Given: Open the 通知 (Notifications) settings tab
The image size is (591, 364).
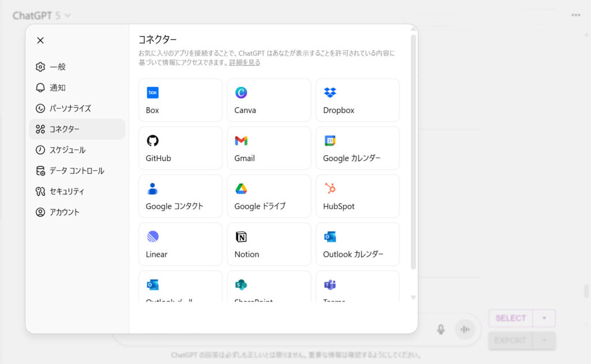Looking at the screenshot, I should (77, 88).
